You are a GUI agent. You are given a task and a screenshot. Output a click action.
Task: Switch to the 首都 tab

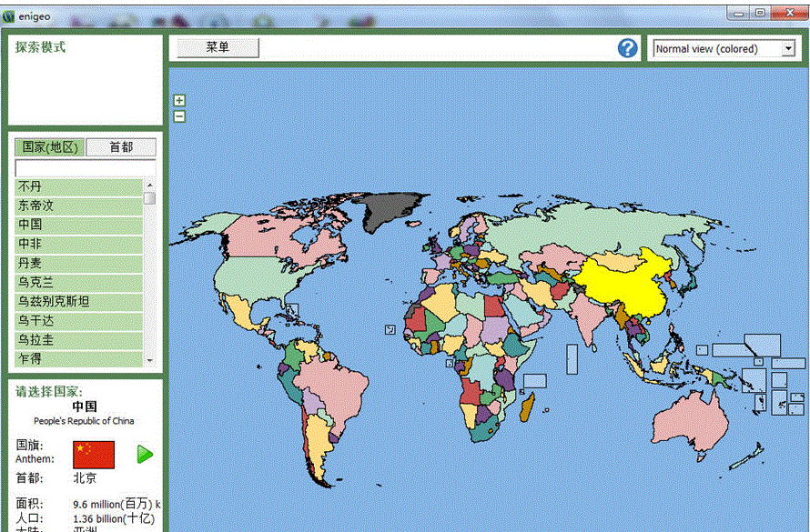[x=121, y=147]
